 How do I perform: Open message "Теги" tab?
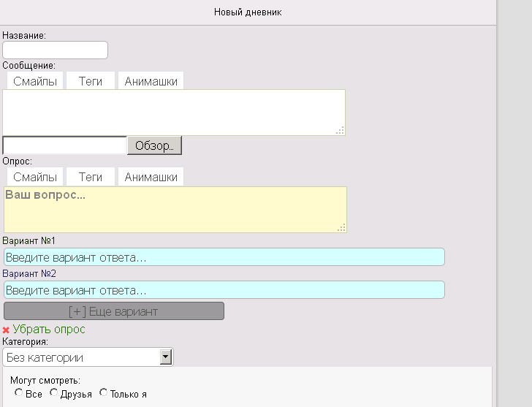[91, 81]
